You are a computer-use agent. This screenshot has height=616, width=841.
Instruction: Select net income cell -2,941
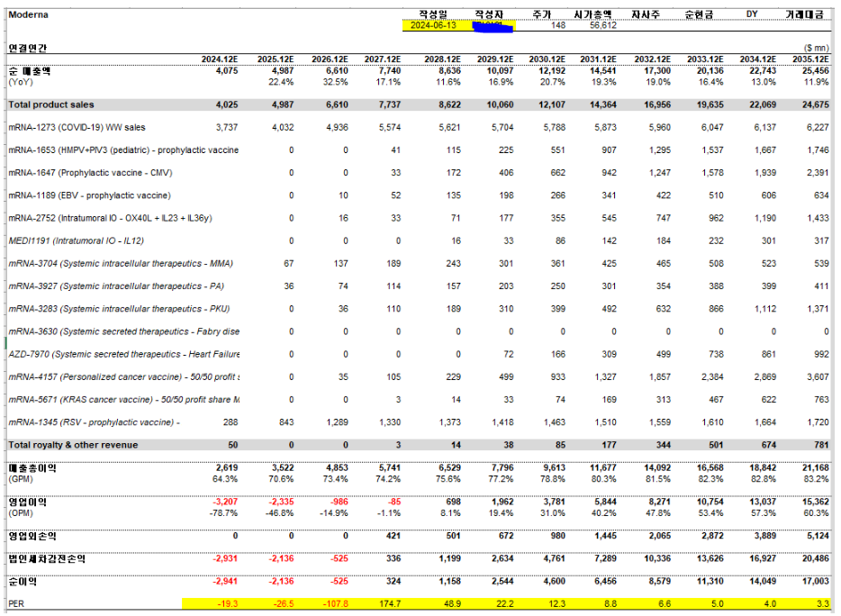[x=225, y=581]
